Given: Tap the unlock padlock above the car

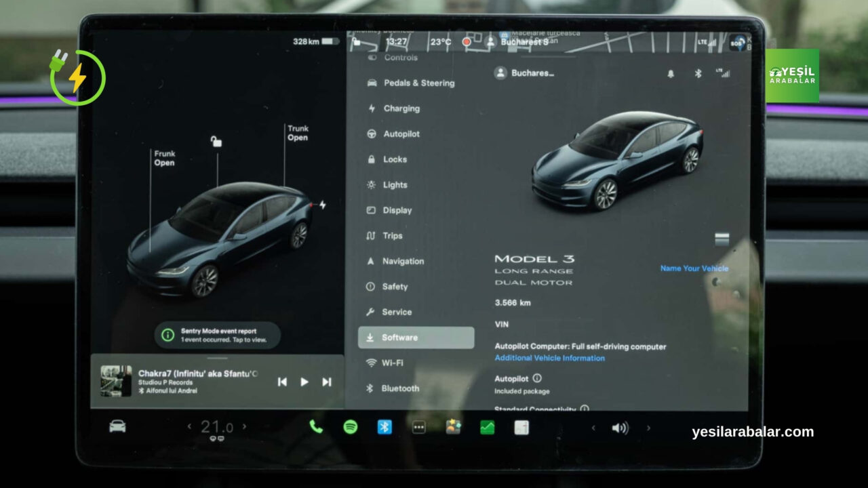Looking at the screenshot, I should click(x=216, y=141).
